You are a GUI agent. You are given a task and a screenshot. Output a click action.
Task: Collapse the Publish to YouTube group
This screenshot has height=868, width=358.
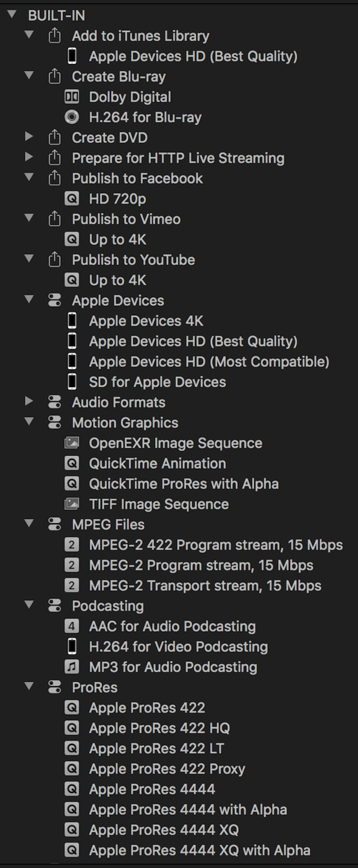click(29, 259)
